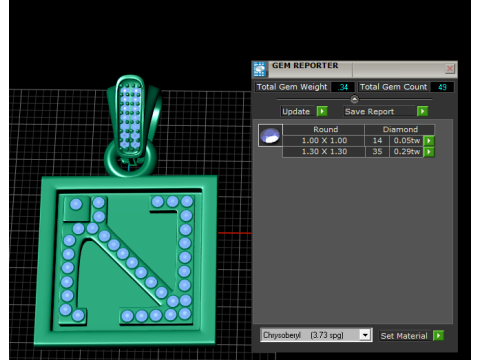
Task: Click the Total Gem Count value 49
Action: click(442, 87)
